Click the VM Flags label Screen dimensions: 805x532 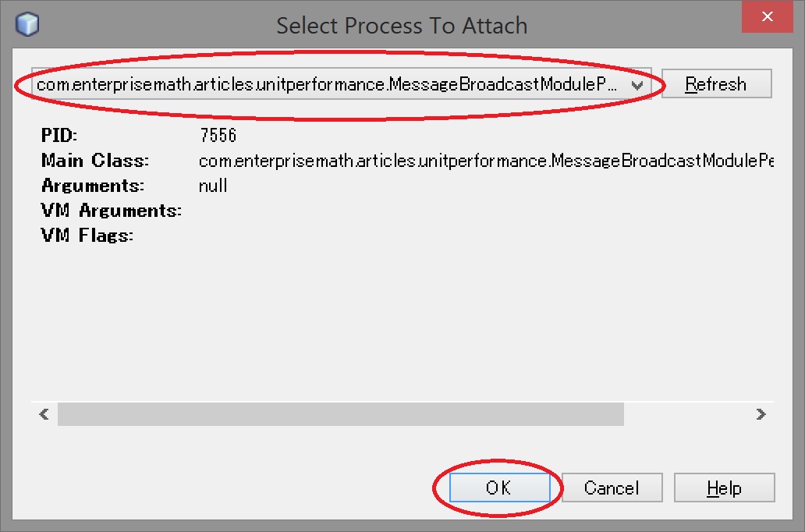[87, 236]
